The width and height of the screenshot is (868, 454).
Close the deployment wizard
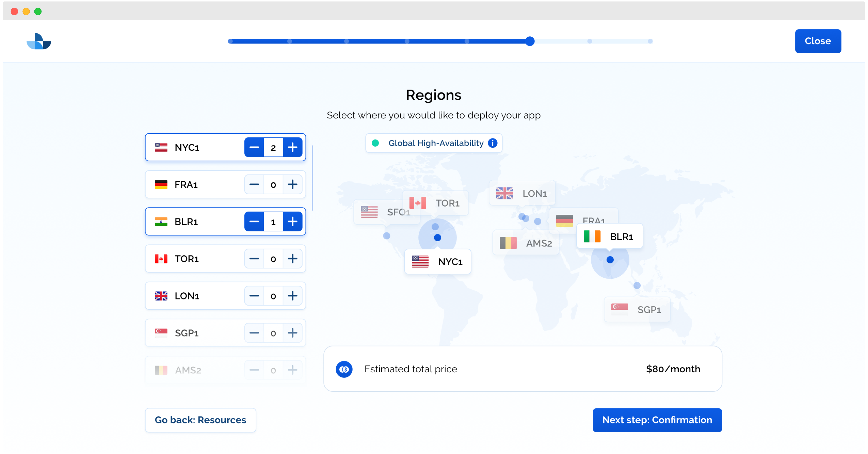pyautogui.click(x=817, y=41)
